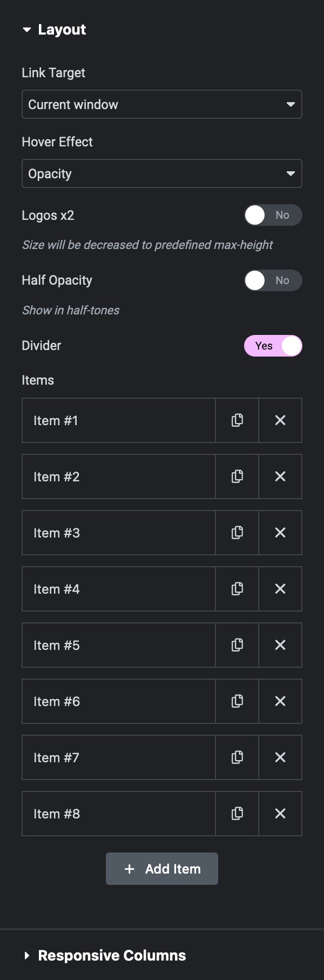Turn on Half Opacity
Viewport: 324px width, 980px height.
[273, 280]
